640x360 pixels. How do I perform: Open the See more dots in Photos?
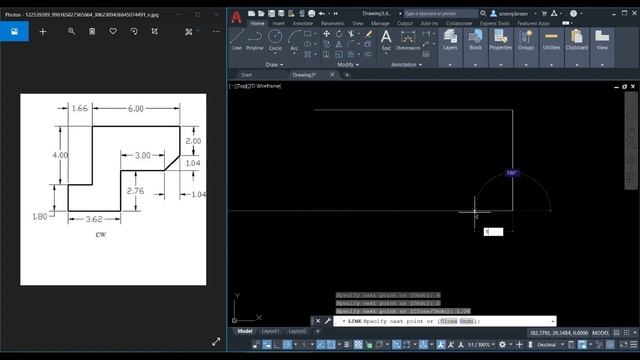[216, 31]
